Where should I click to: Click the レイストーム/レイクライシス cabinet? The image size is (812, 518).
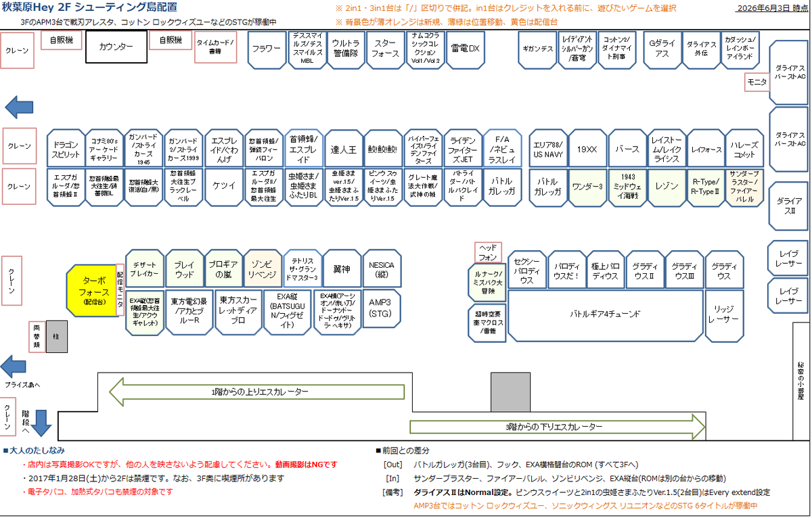point(667,149)
